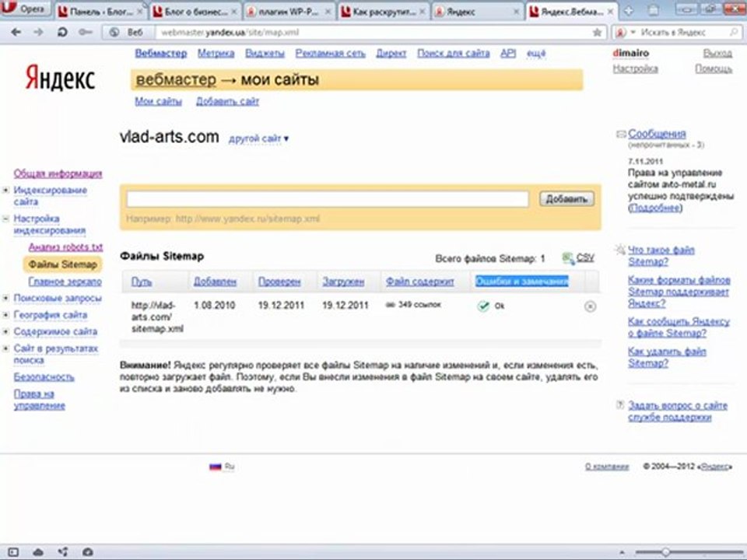The image size is (747, 560).
Task: Click the zoom slider in status bar
Action: (665, 552)
